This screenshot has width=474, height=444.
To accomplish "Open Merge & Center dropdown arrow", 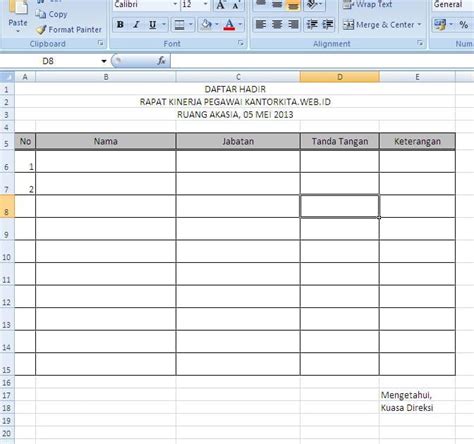I will click(x=419, y=25).
